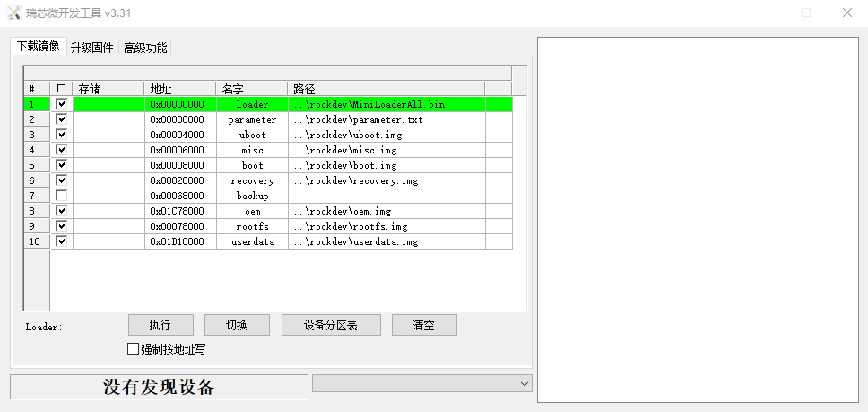Click address 0x00078000 of rootfs
The height and width of the screenshot is (412, 868).
coord(180,226)
